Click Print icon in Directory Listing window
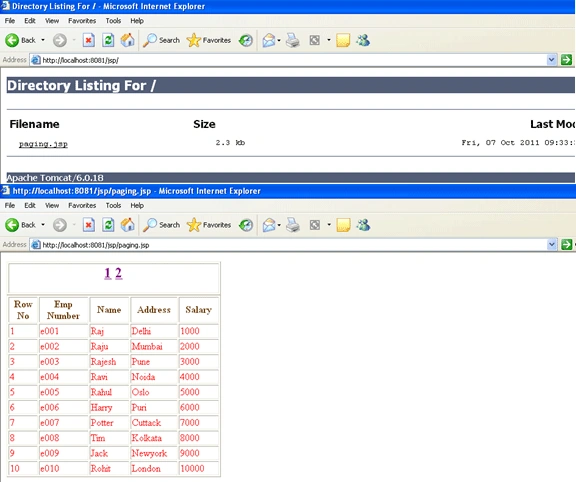The height and width of the screenshot is (482, 576). [x=293, y=40]
